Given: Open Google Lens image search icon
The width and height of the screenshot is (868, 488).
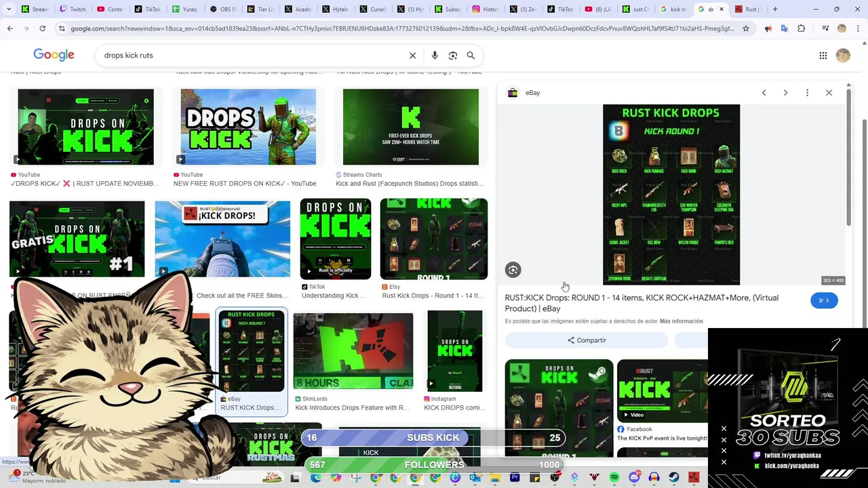Looking at the screenshot, I should (x=453, y=56).
